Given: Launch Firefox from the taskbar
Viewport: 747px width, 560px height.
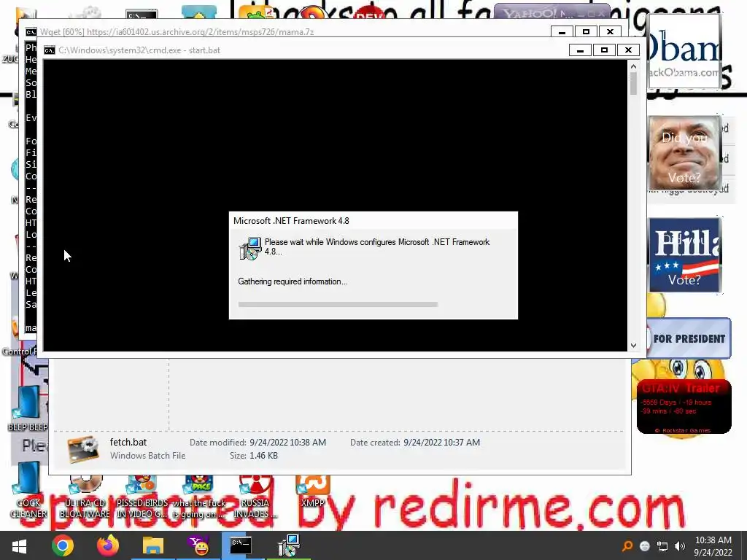Looking at the screenshot, I should click(108, 545).
